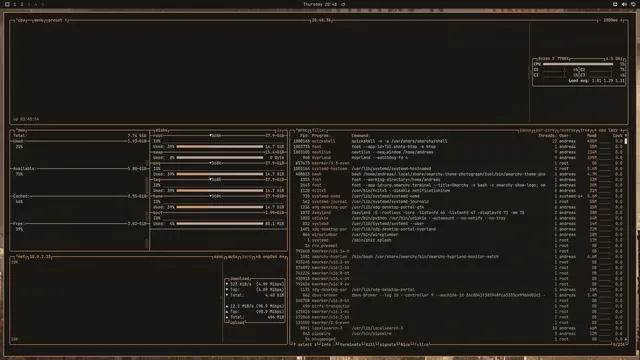Toggle the disks box label
Viewport: 640px width, 360px height.
[x=161, y=130]
